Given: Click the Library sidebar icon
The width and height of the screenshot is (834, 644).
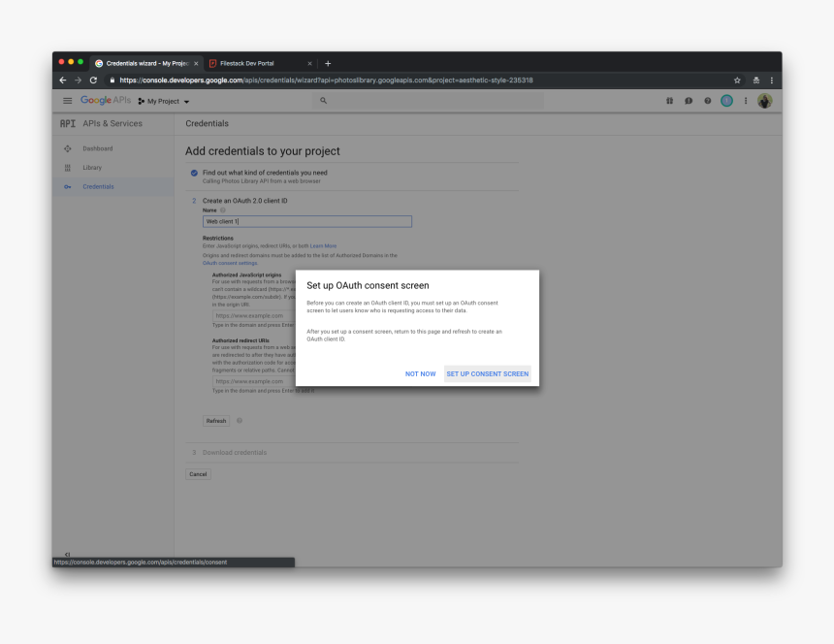Looking at the screenshot, I should pyautogui.click(x=68, y=168).
